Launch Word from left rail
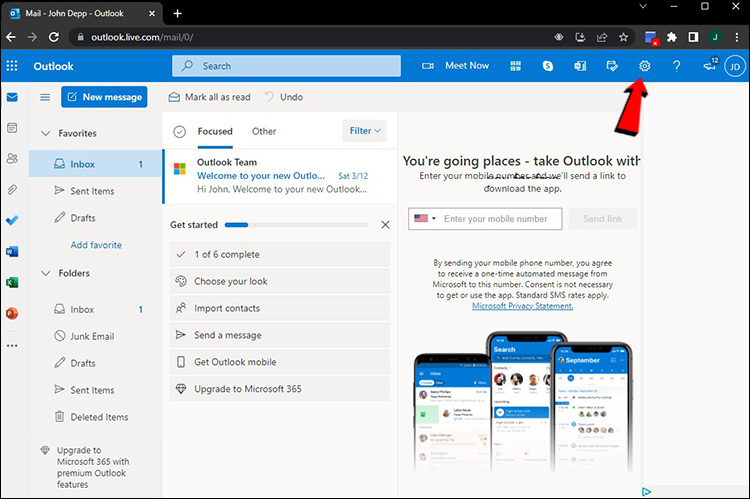The height and width of the screenshot is (499, 750). tap(12, 251)
